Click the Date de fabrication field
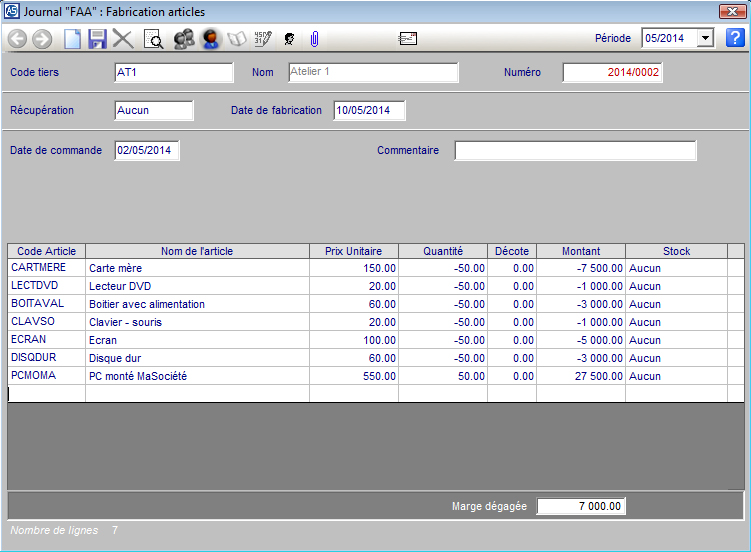This screenshot has width=751, height=552. [x=369, y=110]
